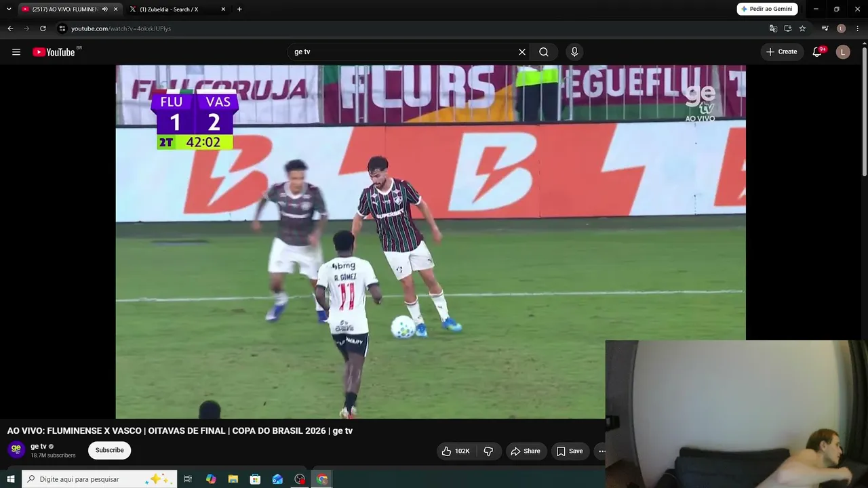This screenshot has height=488, width=868.
Task: Open the ge tv channel avatar
Action: coord(16,450)
